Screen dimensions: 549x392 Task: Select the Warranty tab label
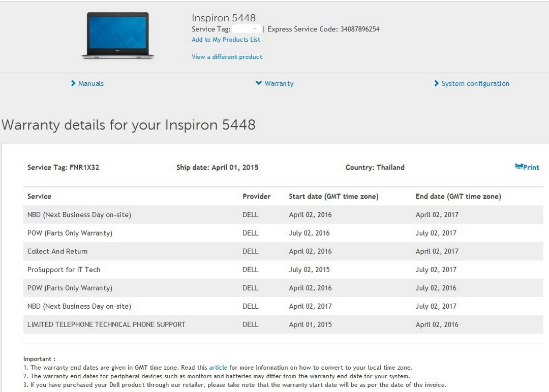279,84
